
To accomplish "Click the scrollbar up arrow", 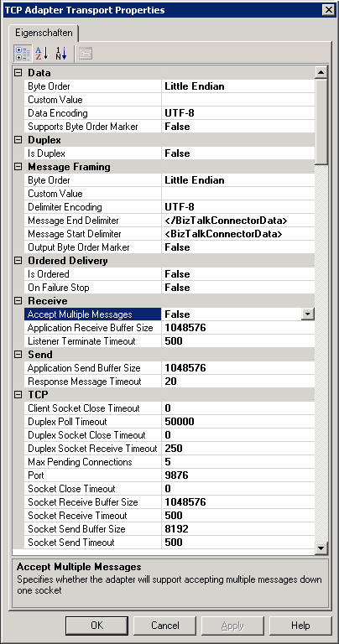I will pos(321,73).
